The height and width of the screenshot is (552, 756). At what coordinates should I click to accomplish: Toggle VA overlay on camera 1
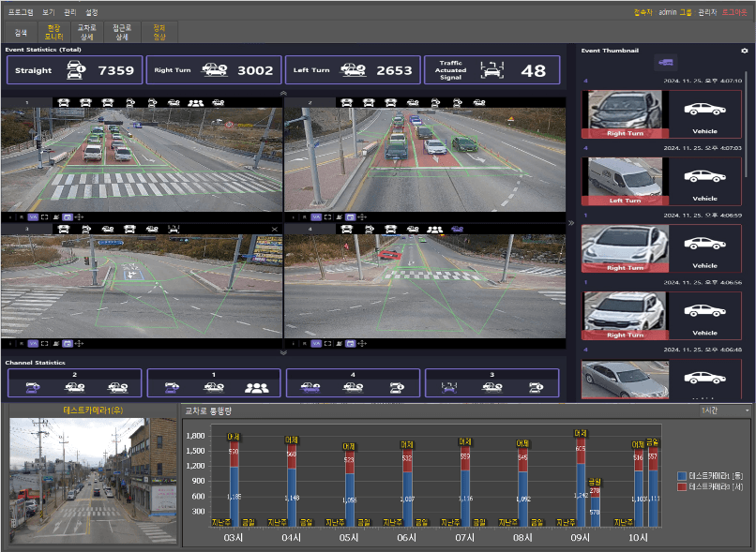pos(33,217)
